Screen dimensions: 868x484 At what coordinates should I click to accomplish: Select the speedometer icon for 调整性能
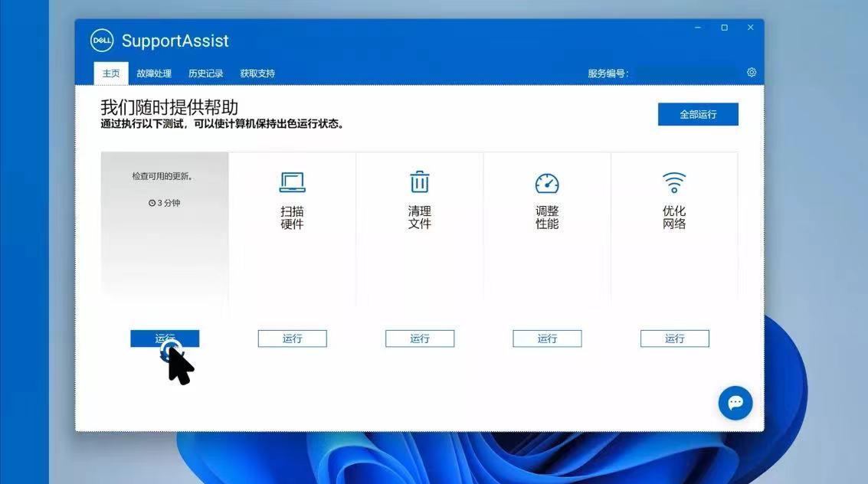coord(546,181)
